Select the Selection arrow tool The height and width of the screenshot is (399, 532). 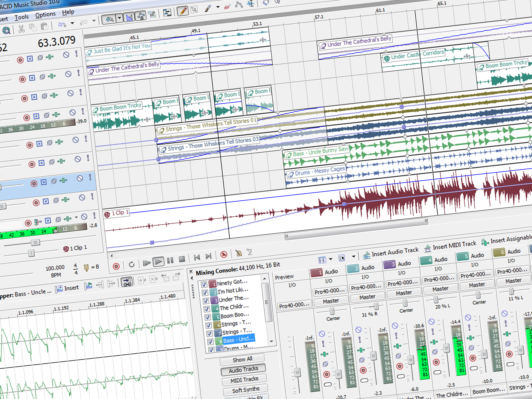(x=194, y=10)
